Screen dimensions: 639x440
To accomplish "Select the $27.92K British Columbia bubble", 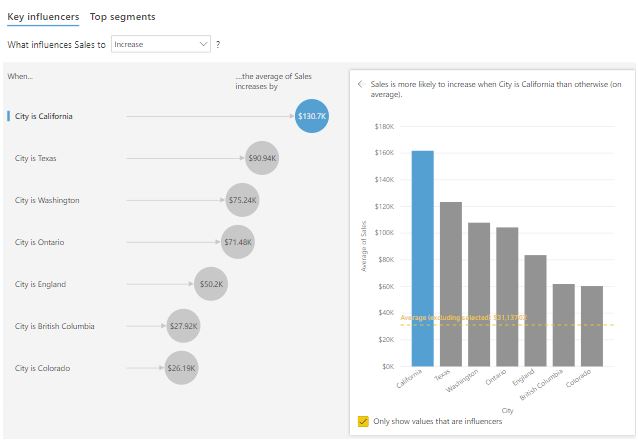I will coord(184,326).
